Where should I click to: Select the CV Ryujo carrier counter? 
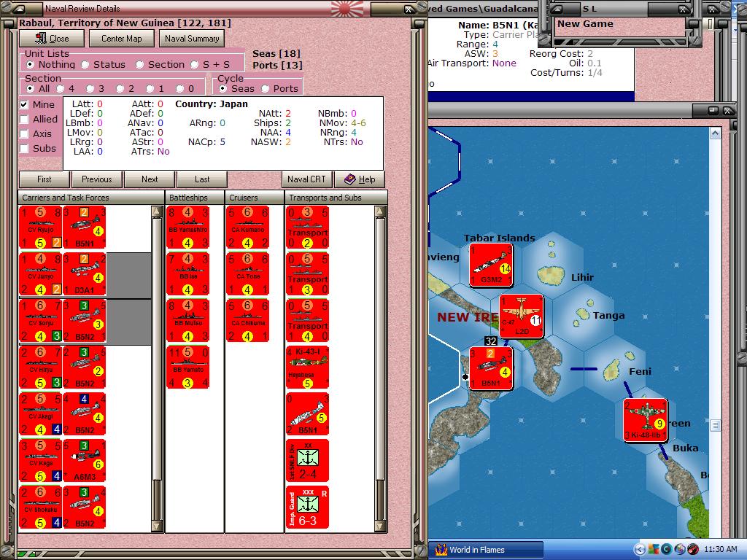41,227
